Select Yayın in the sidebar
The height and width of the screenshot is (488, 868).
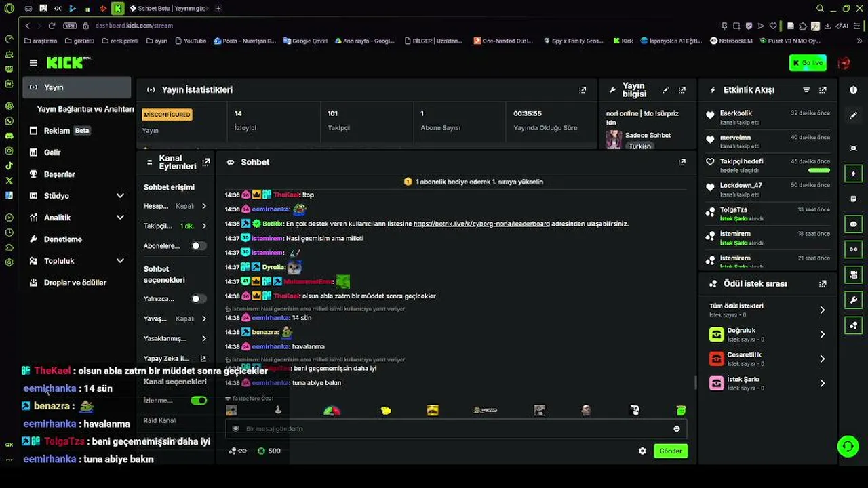click(x=76, y=87)
